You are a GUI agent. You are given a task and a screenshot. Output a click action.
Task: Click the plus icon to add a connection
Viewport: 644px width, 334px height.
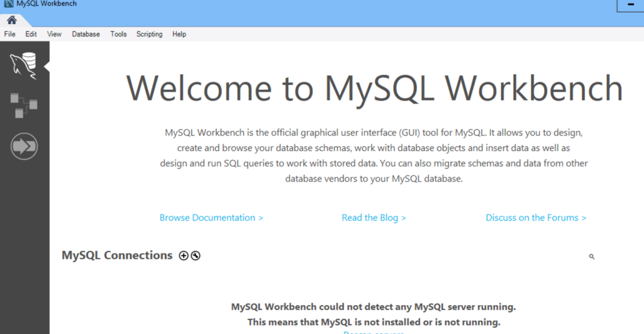(184, 255)
